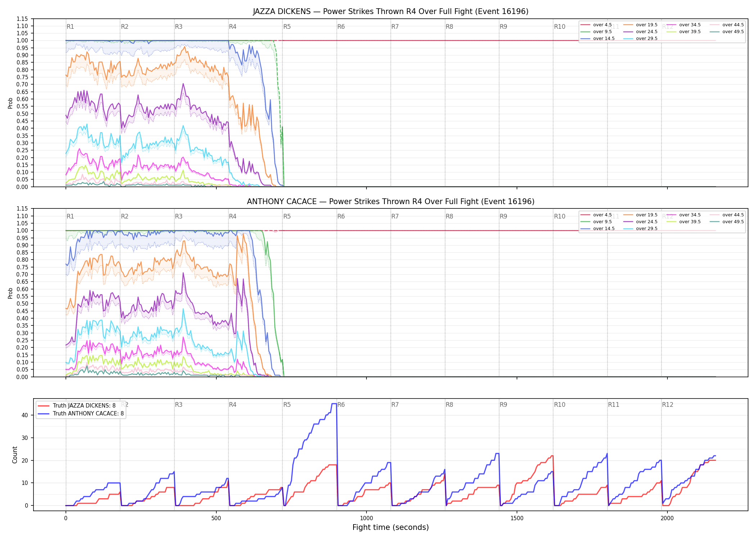The height and width of the screenshot is (540, 756).
Task: Click the R10 round marker in Dickens chart
Action: 560,27
